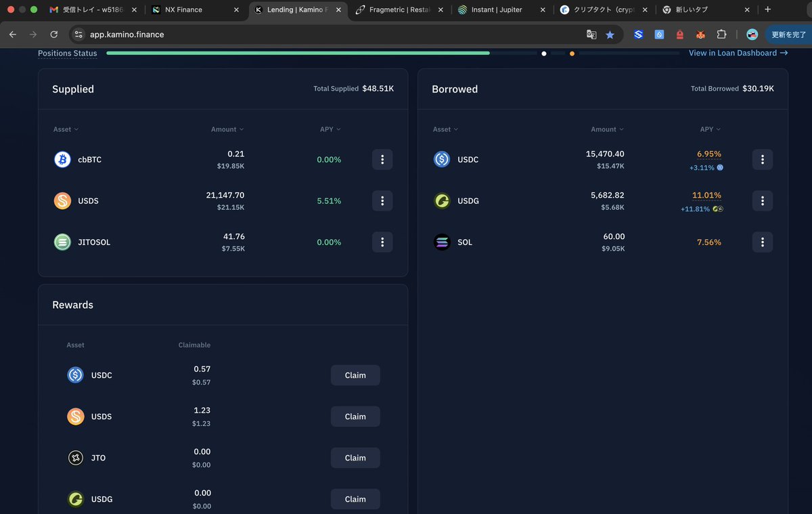Open the translate page icon in address bar
Screen dimensions: 812x514
pyautogui.click(x=591, y=35)
